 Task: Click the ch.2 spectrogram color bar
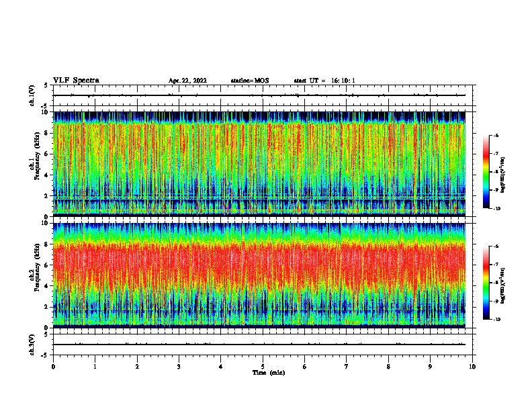point(486,283)
